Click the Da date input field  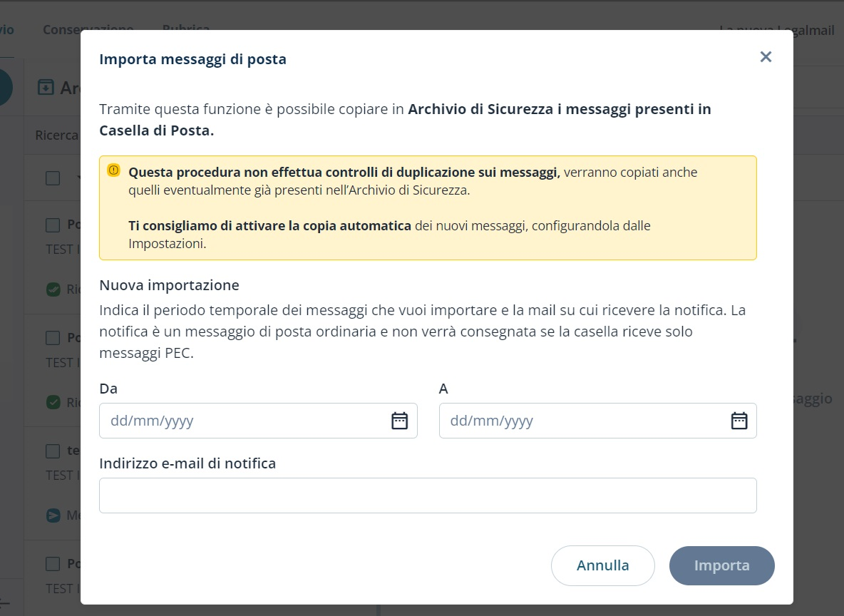pos(242,421)
